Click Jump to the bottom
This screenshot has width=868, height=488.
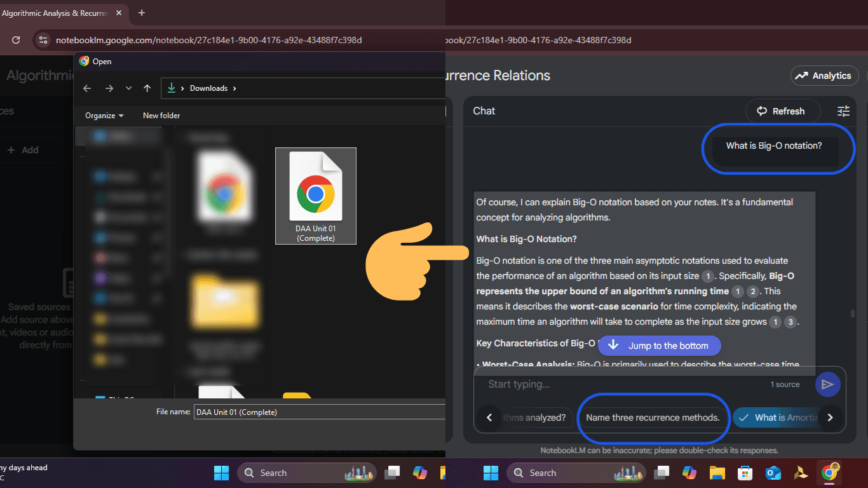click(x=659, y=346)
